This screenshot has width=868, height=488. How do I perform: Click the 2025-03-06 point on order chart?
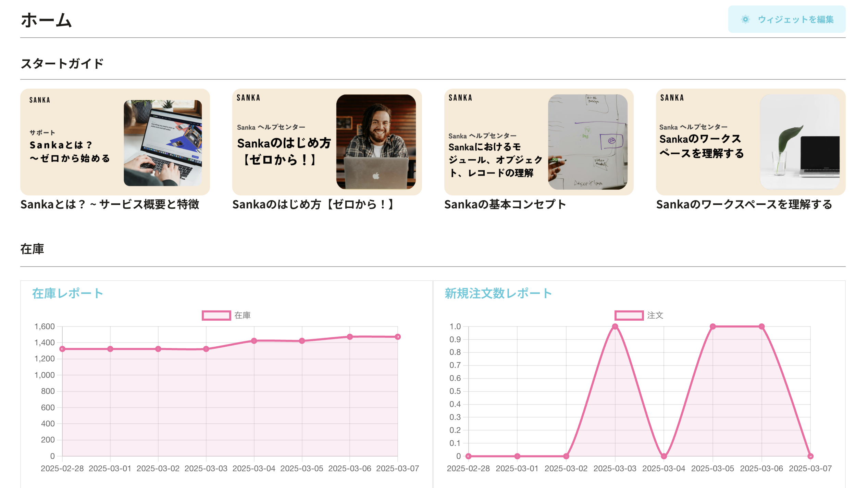coord(761,326)
